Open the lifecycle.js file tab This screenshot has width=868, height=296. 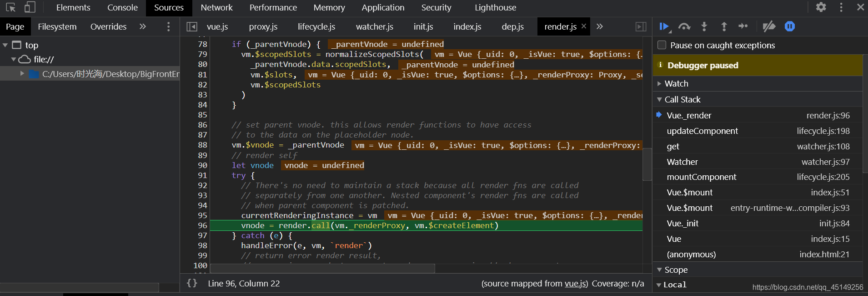(316, 26)
